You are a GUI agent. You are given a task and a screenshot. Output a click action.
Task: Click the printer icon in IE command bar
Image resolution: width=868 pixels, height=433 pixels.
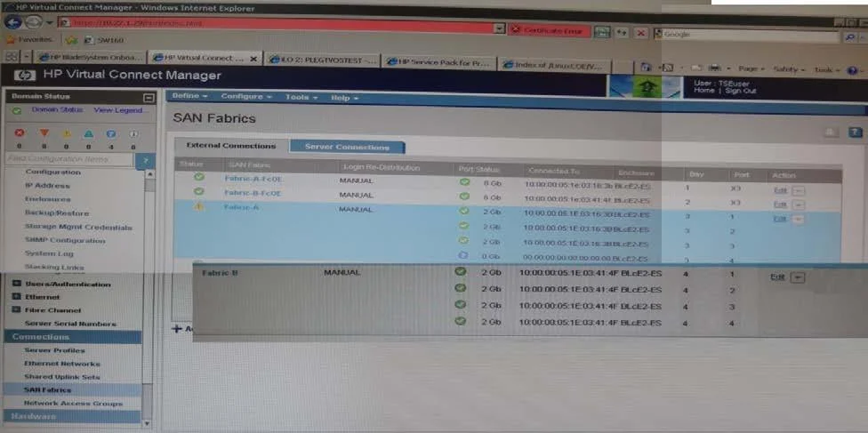[715, 68]
